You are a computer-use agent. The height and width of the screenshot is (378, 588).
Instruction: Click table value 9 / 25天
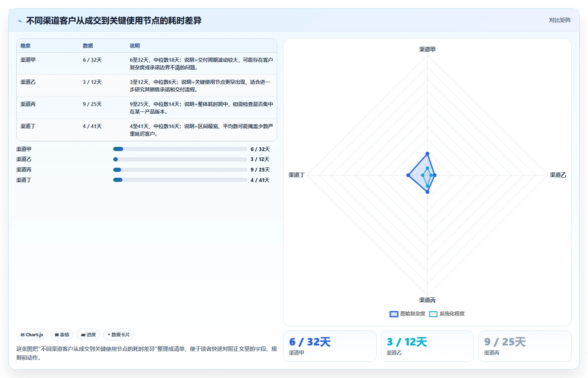(x=92, y=104)
